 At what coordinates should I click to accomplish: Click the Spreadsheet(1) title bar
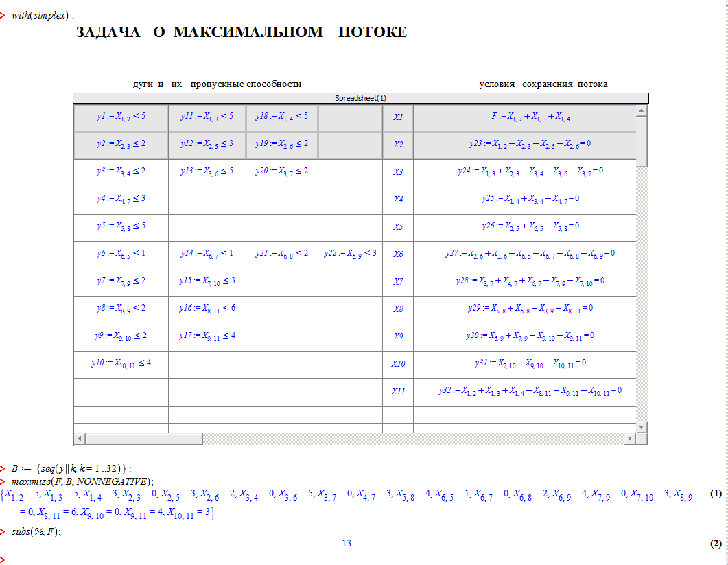pos(361,98)
